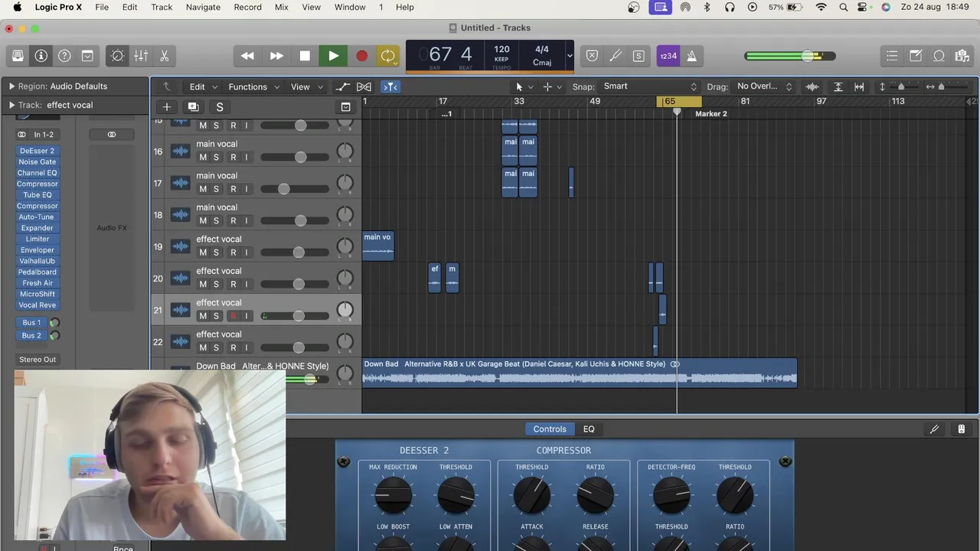Screen dimensions: 980x551
Task: Toggle the Inspector info button
Action: (41, 56)
